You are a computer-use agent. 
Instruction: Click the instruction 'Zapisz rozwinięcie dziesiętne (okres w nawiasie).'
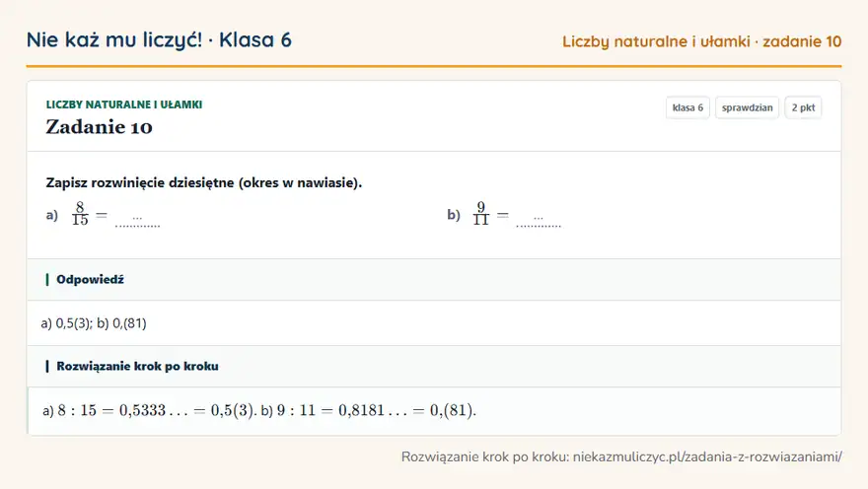coord(204,182)
